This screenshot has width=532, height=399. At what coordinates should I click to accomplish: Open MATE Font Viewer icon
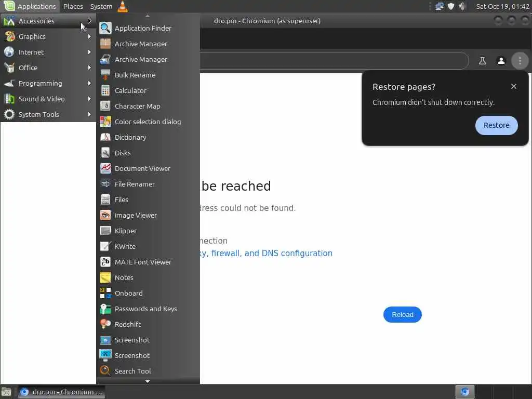click(x=105, y=262)
